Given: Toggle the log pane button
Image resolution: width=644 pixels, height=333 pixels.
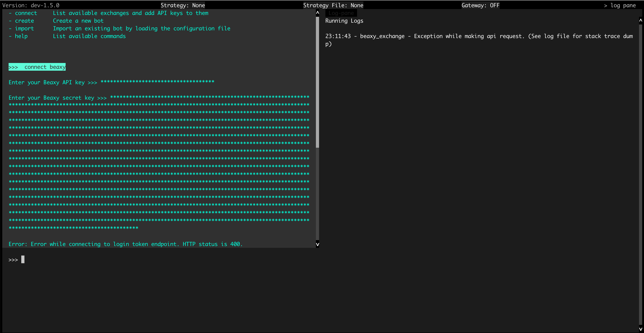Looking at the screenshot, I should tap(620, 5).
